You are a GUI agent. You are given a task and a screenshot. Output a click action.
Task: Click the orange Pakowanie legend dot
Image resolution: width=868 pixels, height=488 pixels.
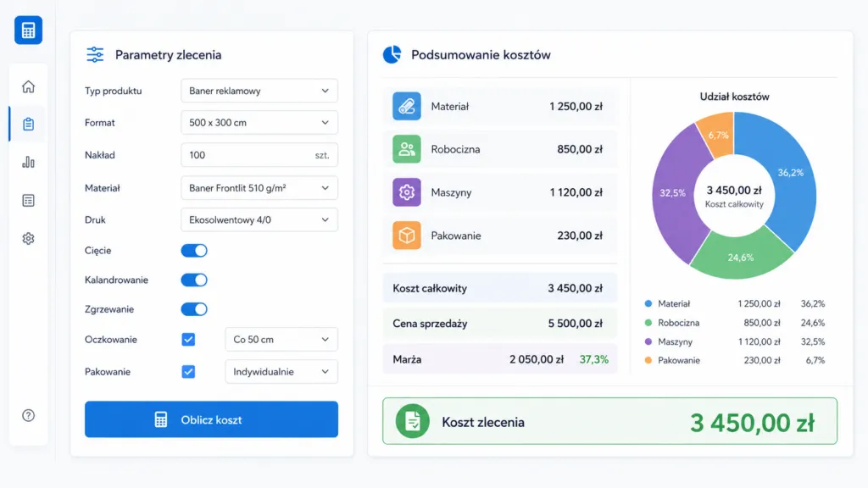tap(648, 360)
